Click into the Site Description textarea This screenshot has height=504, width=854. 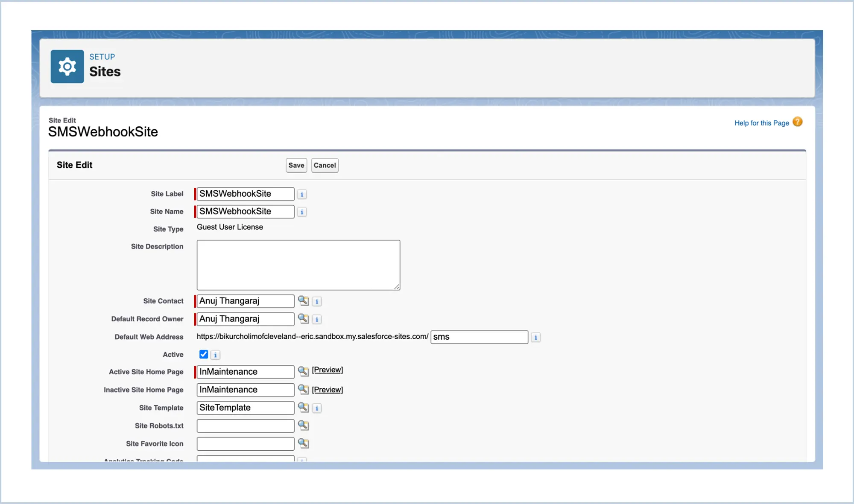click(x=298, y=265)
